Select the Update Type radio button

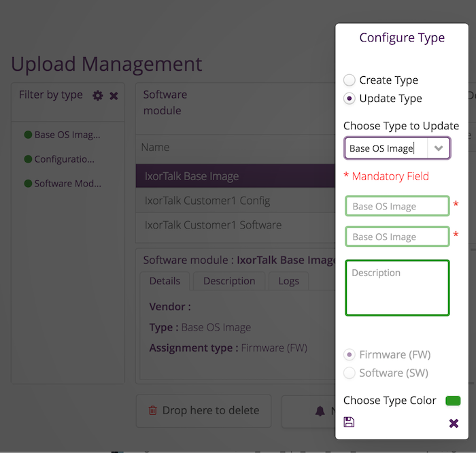click(x=349, y=99)
